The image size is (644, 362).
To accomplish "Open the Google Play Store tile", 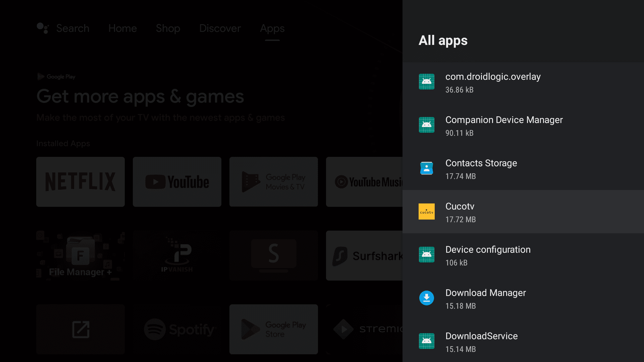I will pyautogui.click(x=274, y=329).
